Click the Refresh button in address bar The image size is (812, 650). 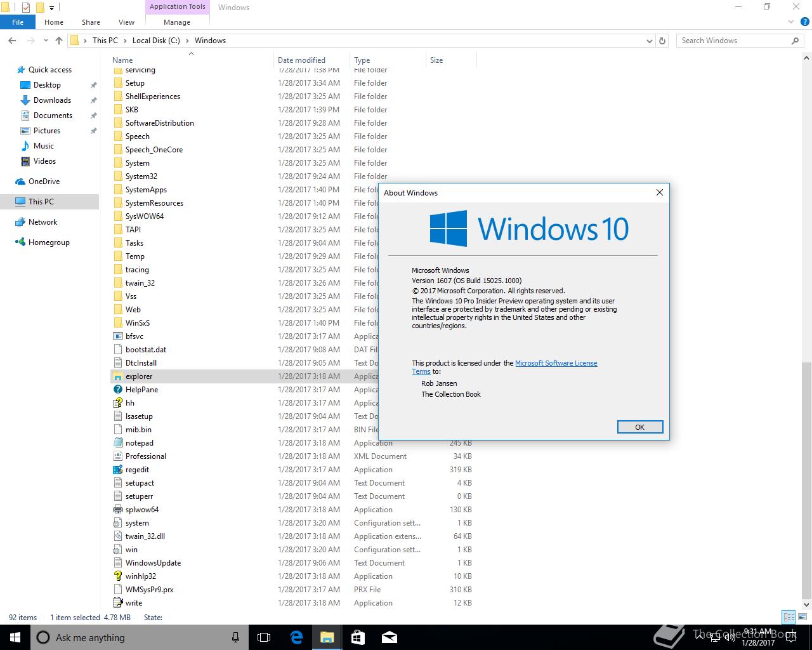tap(662, 41)
